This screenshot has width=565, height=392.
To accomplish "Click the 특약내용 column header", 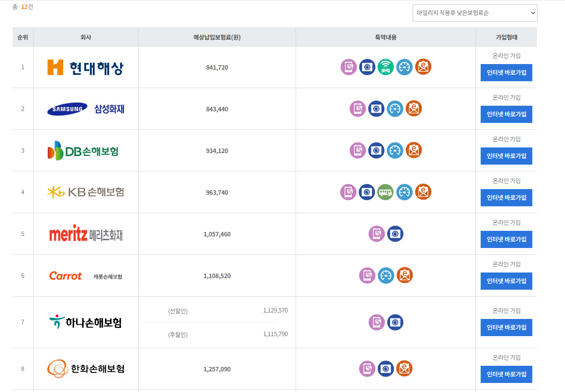I will (x=386, y=37).
